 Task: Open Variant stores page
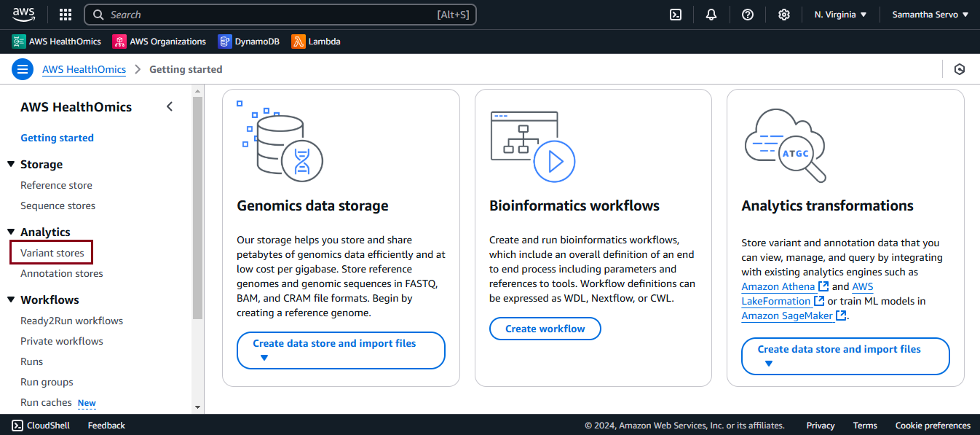pos(52,253)
